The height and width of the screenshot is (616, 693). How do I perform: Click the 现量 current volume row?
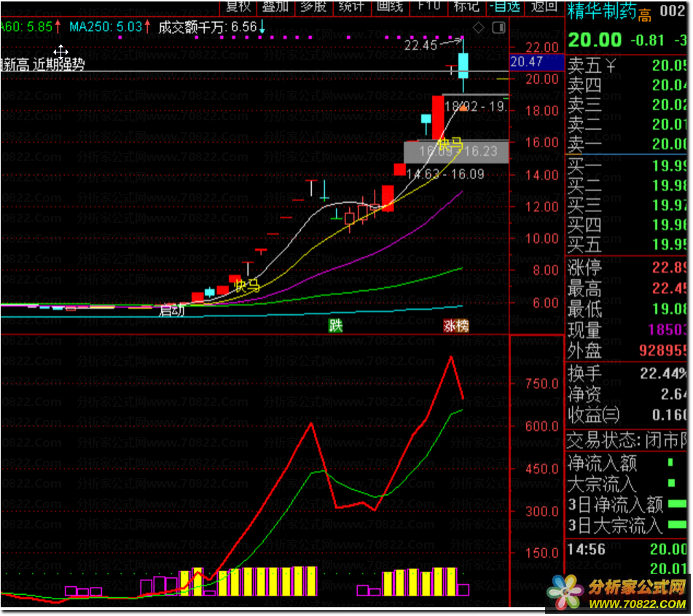point(627,330)
